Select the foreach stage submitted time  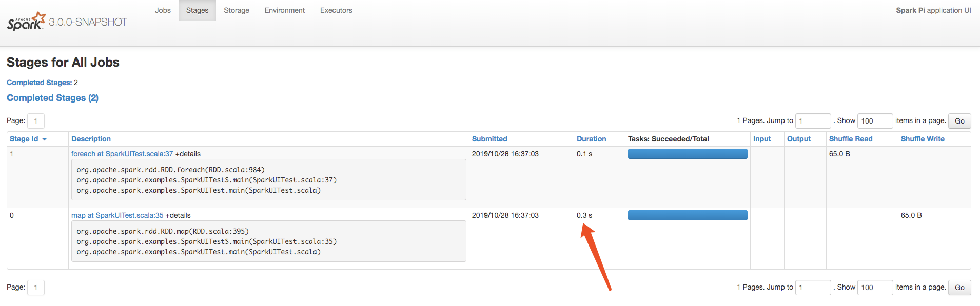click(505, 154)
